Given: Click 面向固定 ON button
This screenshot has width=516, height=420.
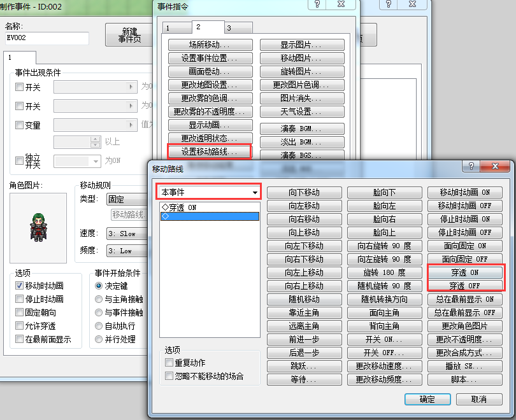Looking at the screenshot, I should pyautogui.click(x=464, y=246).
